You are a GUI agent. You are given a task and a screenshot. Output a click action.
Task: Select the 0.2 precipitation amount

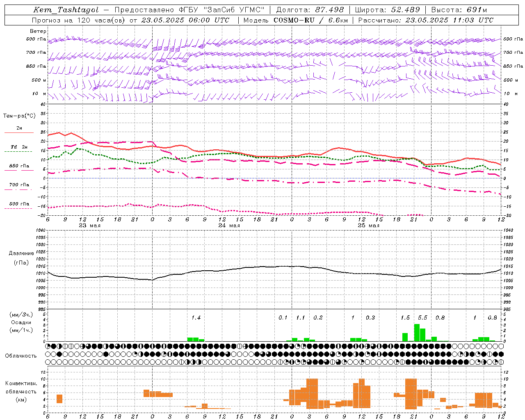318,318
